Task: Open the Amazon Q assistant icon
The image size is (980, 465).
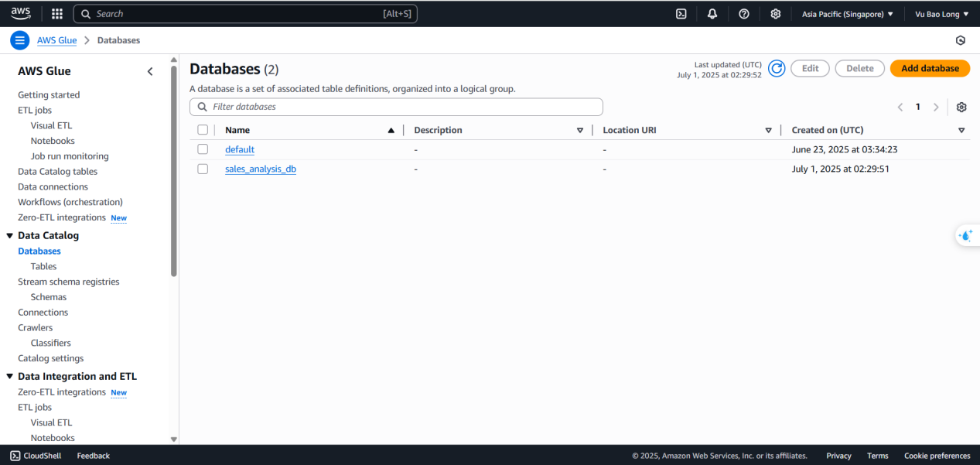Action: coord(966,235)
